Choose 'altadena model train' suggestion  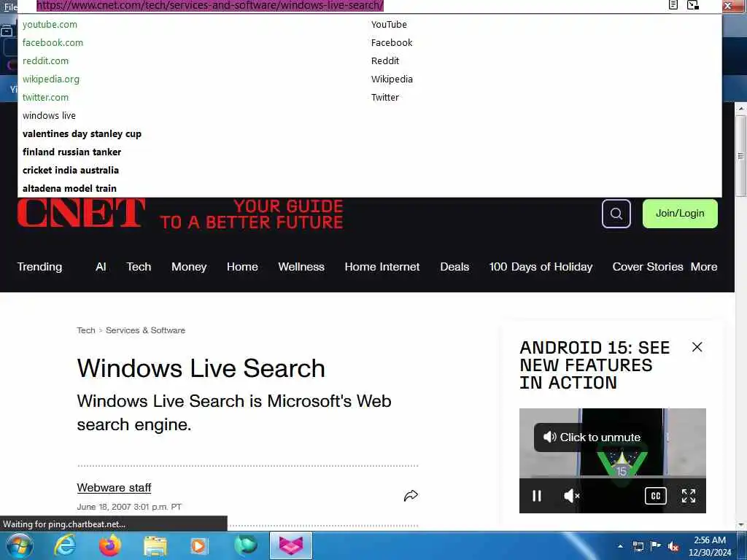[370, 188]
